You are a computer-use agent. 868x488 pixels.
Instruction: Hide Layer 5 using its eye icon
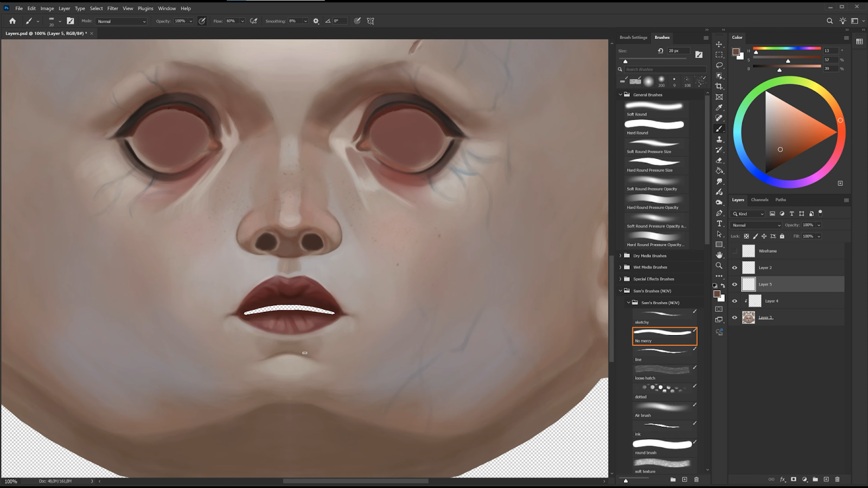[735, 285]
